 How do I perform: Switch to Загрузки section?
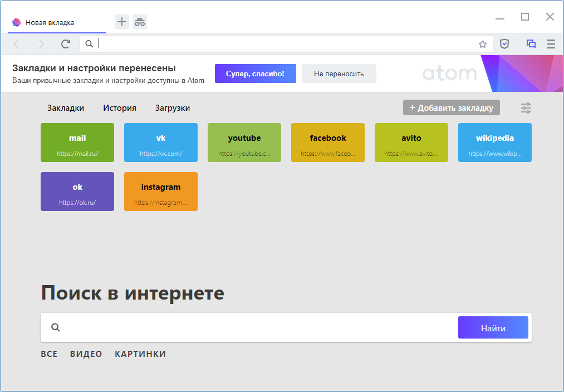173,108
